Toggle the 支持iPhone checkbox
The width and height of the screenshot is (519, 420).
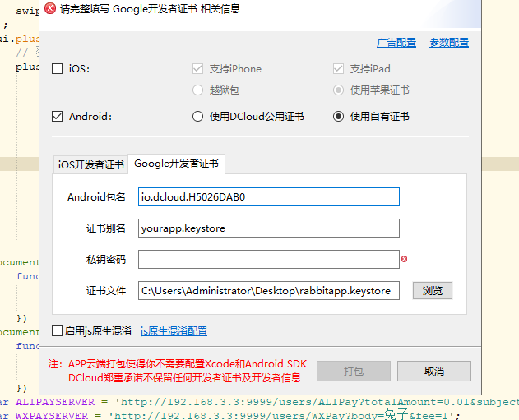[x=197, y=69]
